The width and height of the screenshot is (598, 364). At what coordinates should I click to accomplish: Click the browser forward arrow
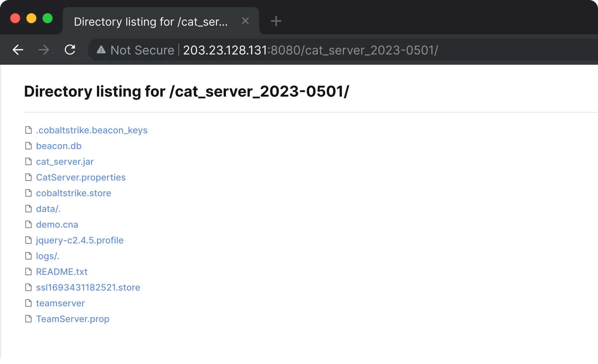[x=44, y=49]
